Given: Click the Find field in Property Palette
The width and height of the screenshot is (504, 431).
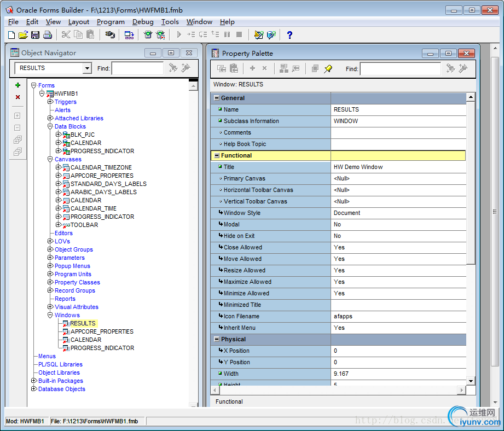Looking at the screenshot, I should (x=400, y=69).
